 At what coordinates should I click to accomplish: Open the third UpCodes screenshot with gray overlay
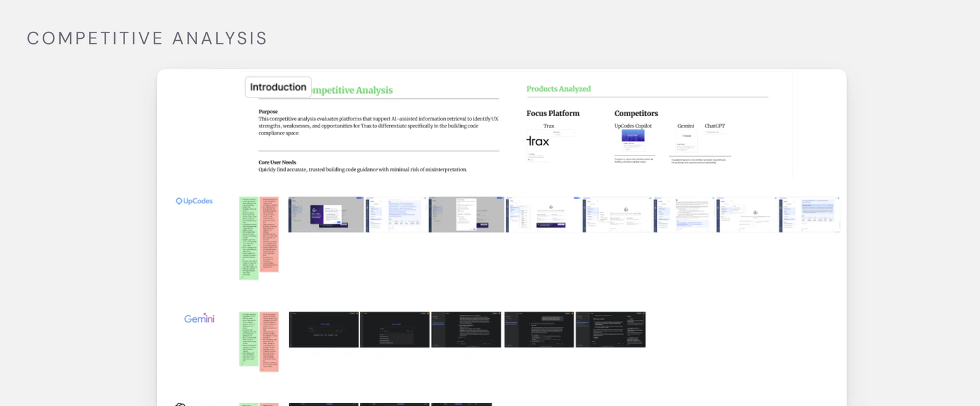(466, 214)
